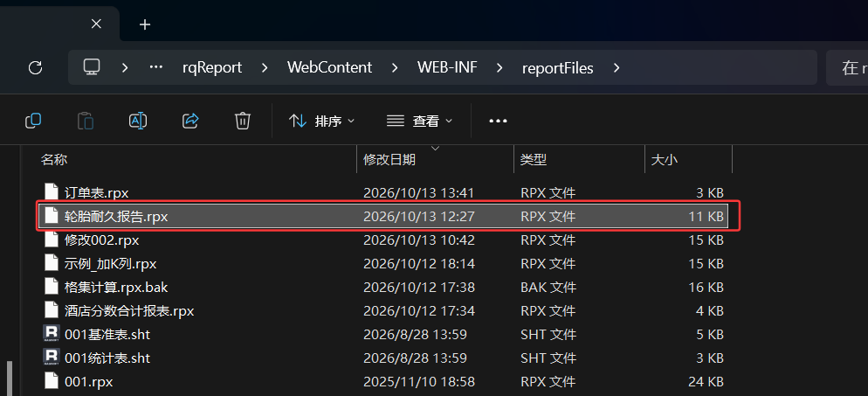Click SHT 文件 type of 001基准表.sht
Image resolution: width=868 pixels, height=396 pixels.
[548, 335]
